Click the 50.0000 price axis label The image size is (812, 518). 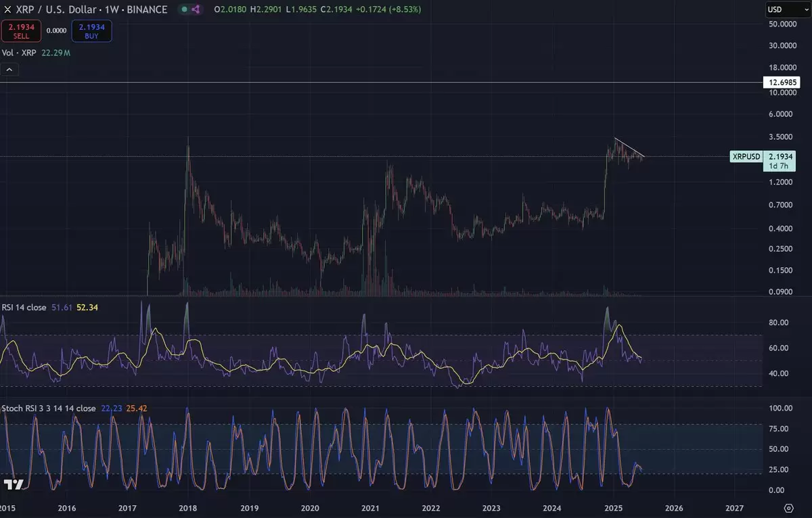tap(784, 24)
